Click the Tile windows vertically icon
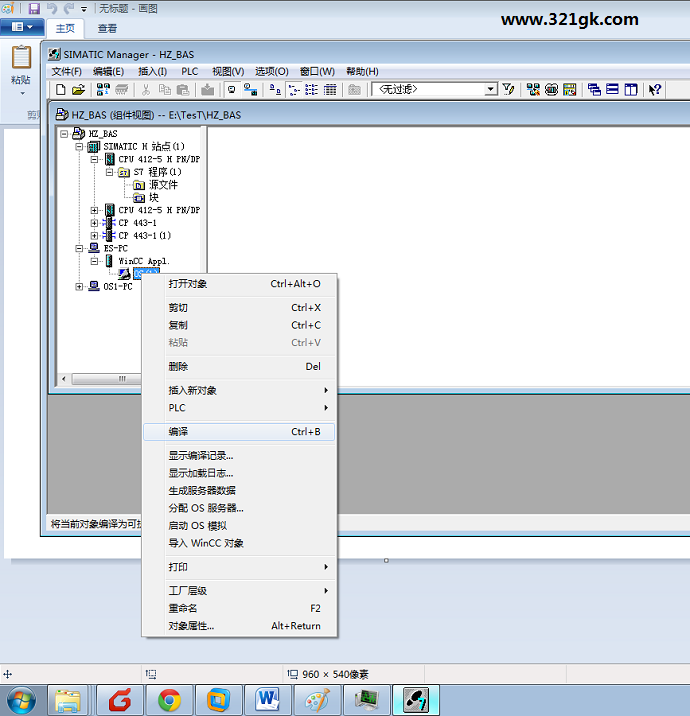This screenshot has width=690, height=716. [x=631, y=90]
